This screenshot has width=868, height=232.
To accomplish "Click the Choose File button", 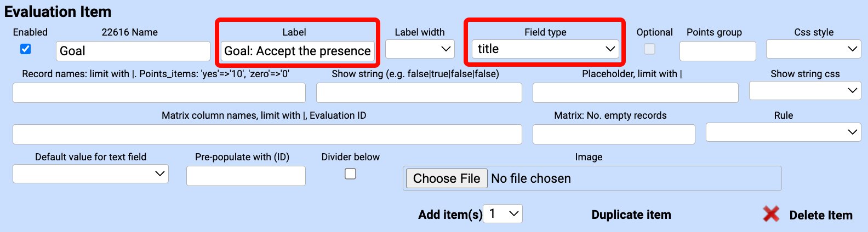I will (x=447, y=178).
